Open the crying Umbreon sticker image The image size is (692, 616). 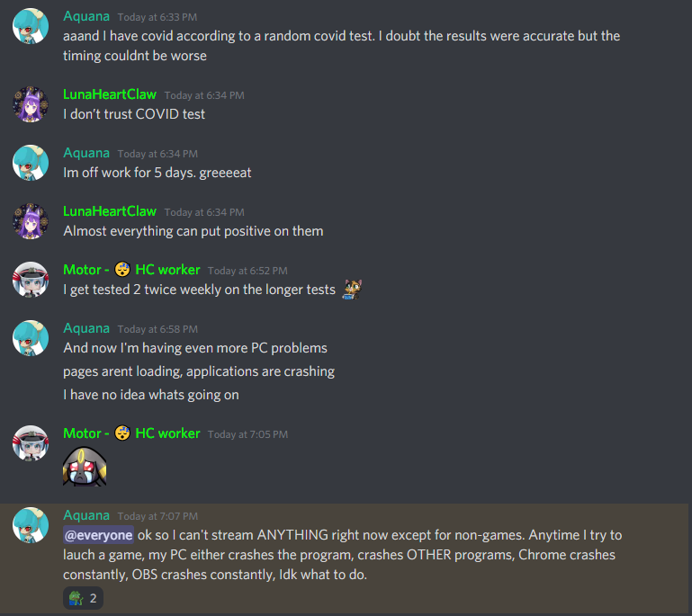(85, 467)
